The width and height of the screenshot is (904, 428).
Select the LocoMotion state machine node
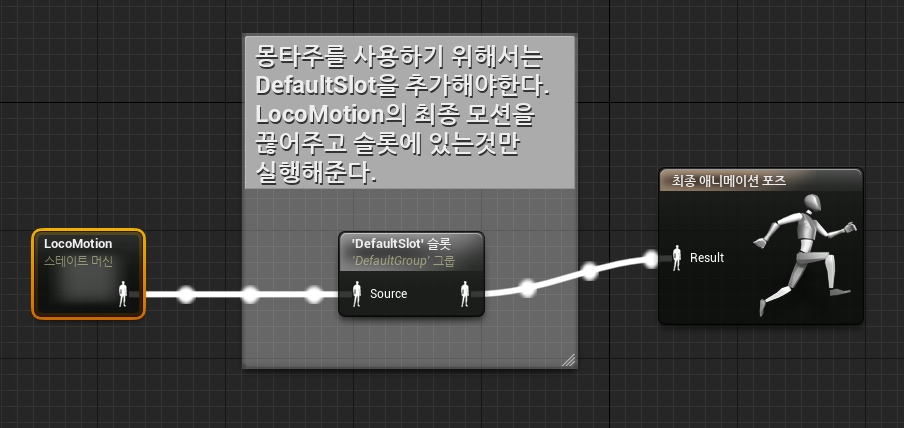pyautogui.click(x=88, y=273)
